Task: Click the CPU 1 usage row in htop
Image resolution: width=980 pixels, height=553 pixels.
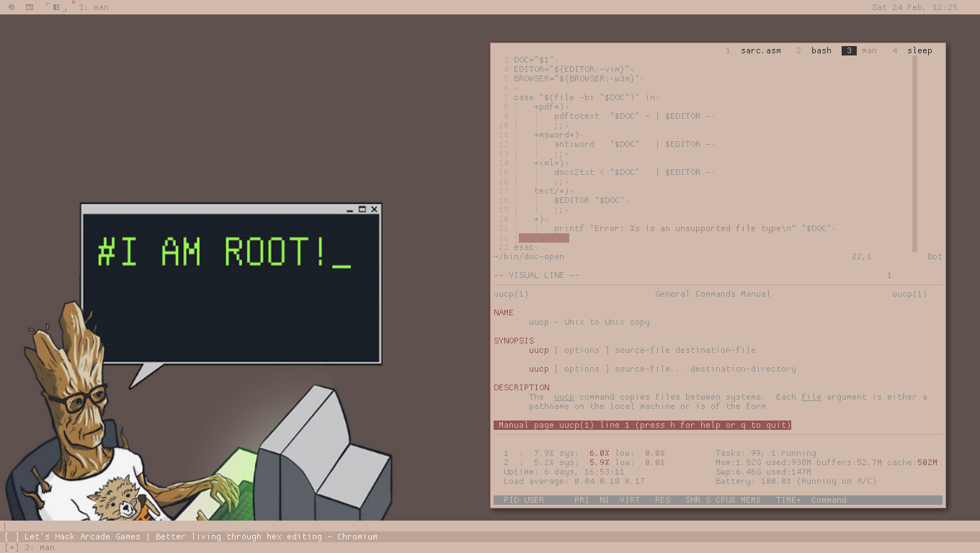Action: [584, 453]
